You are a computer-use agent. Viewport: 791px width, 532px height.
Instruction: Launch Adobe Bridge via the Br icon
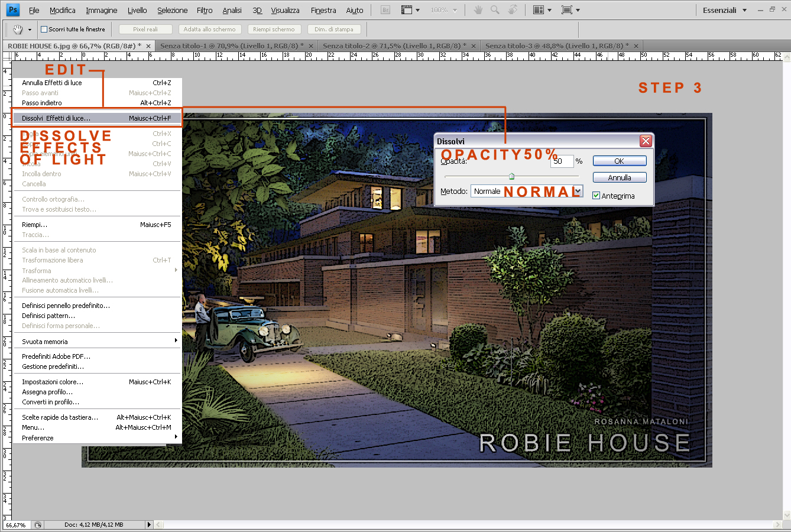[x=385, y=9]
